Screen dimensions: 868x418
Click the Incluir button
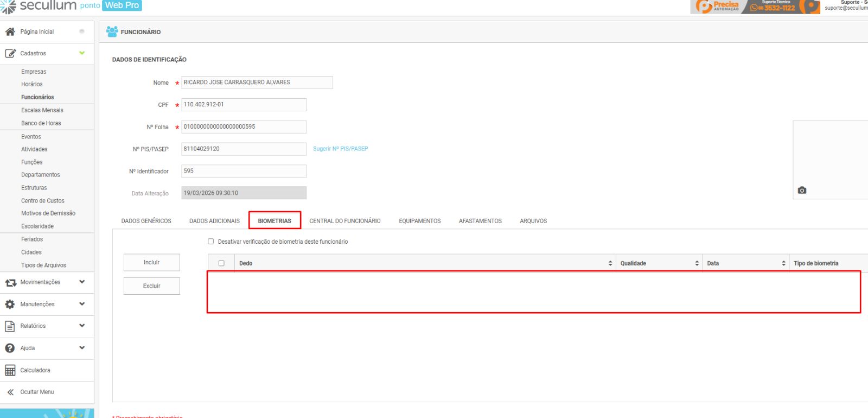point(152,263)
